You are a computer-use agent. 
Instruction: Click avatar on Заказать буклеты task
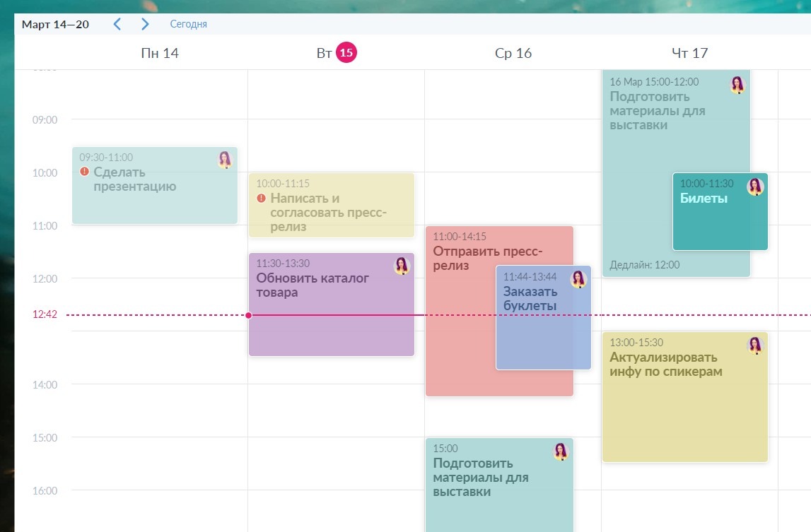(578, 279)
